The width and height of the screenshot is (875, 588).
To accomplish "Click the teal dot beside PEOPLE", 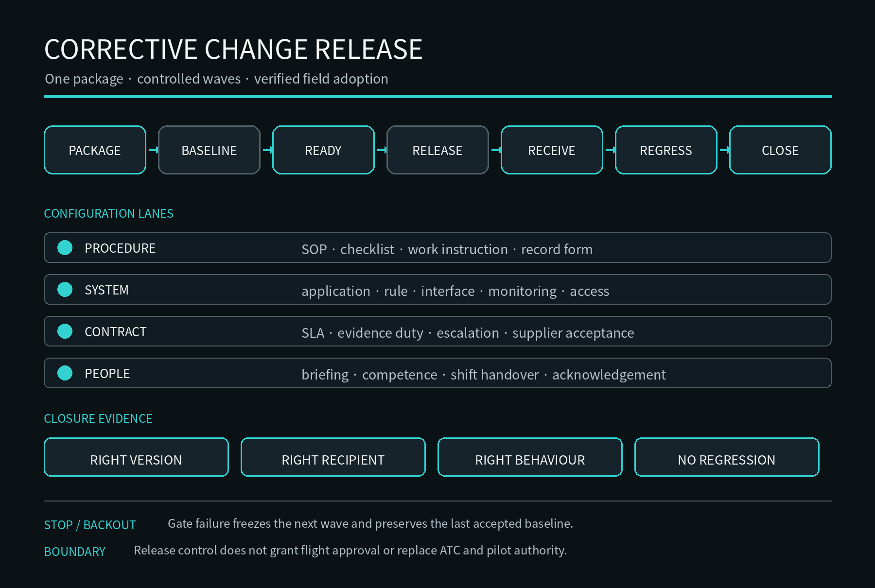I will tap(65, 373).
